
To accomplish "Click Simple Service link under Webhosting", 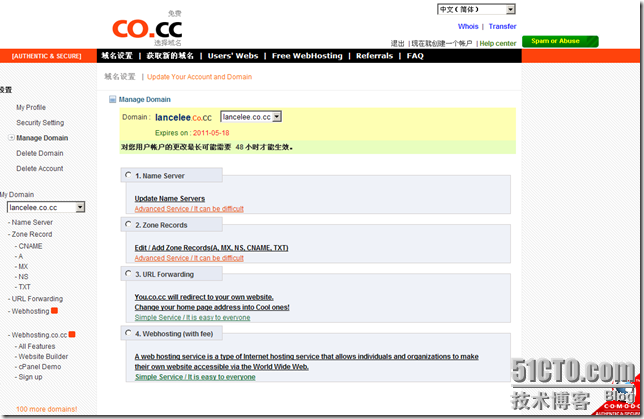I will (195, 377).
